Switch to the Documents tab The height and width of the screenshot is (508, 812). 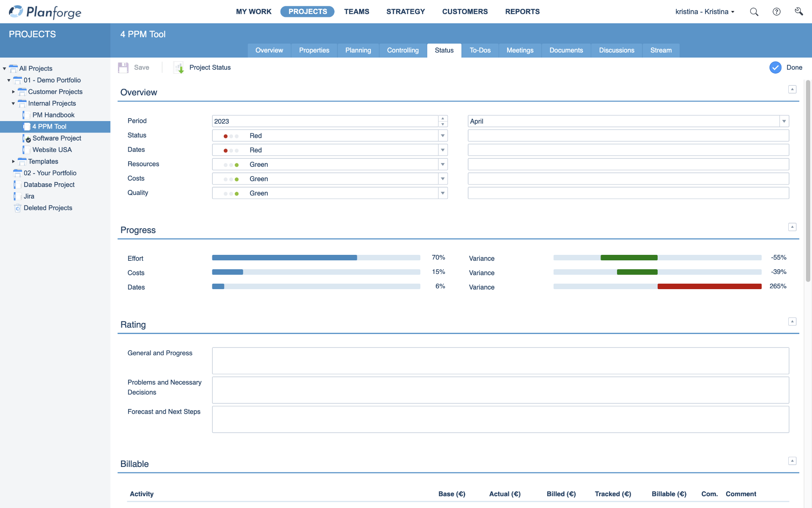coord(566,50)
